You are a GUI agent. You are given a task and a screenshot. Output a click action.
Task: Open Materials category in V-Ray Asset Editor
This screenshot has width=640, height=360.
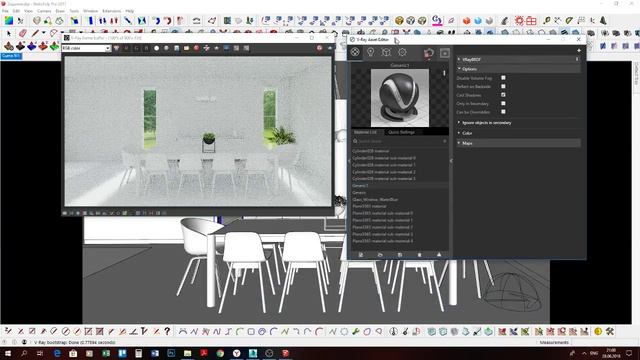coord(355,52)
